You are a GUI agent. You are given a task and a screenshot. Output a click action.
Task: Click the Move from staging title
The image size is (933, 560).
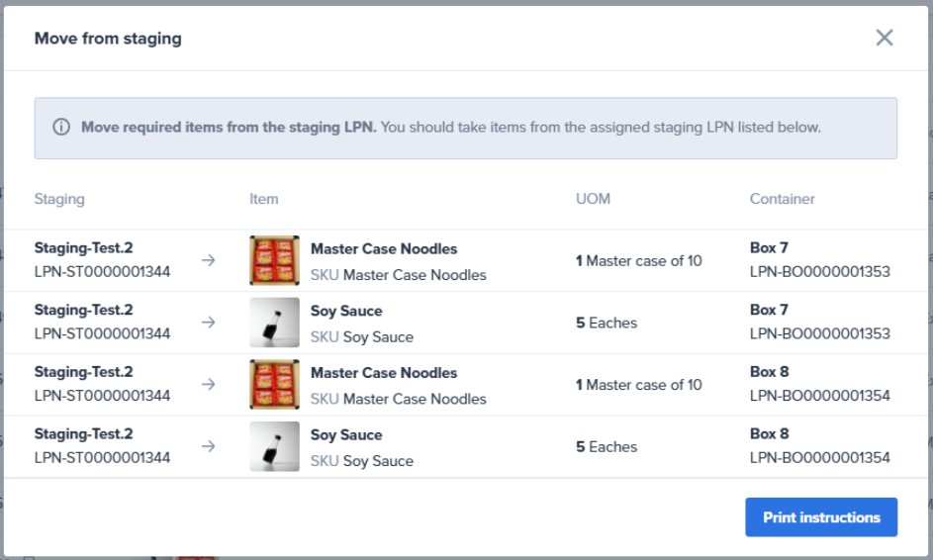click(x=108, y=39)
